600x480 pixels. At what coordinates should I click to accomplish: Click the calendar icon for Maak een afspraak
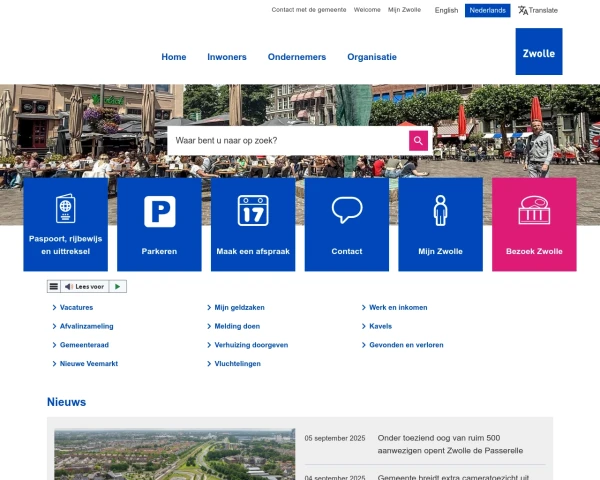click(253, 211)
